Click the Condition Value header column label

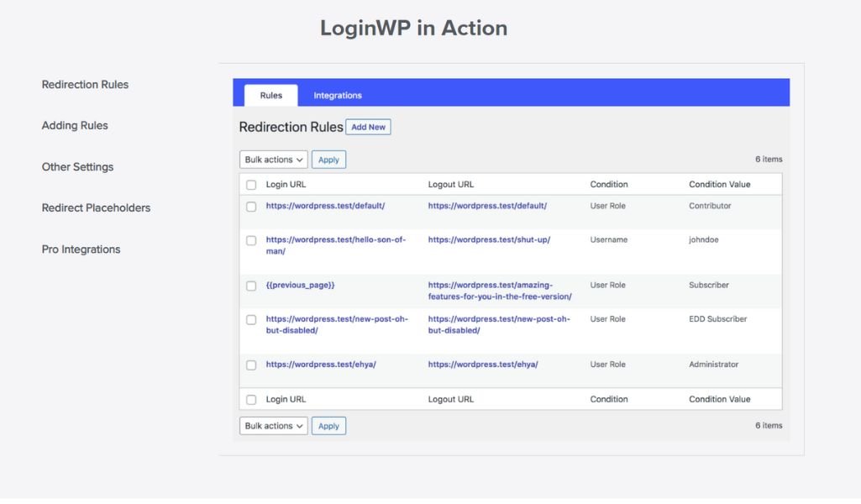pyautogui.click(x=719, y=185)
